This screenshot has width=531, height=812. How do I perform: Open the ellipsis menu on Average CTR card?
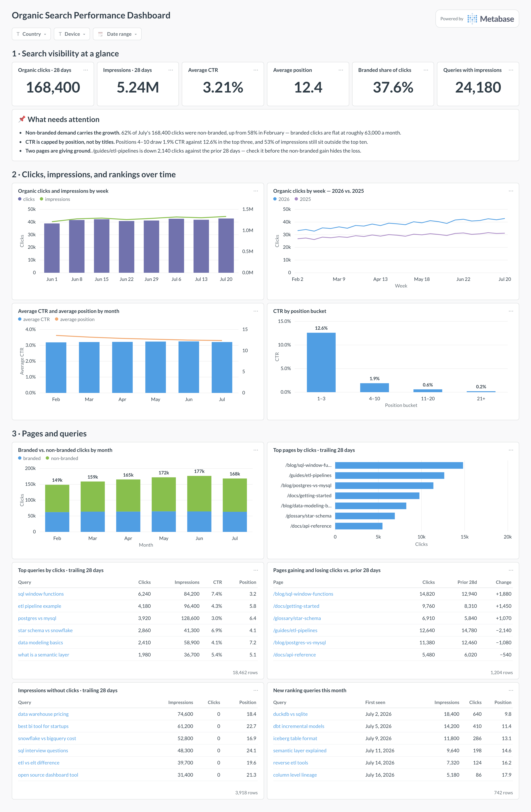pyautogui.click(x=256, y=70)
